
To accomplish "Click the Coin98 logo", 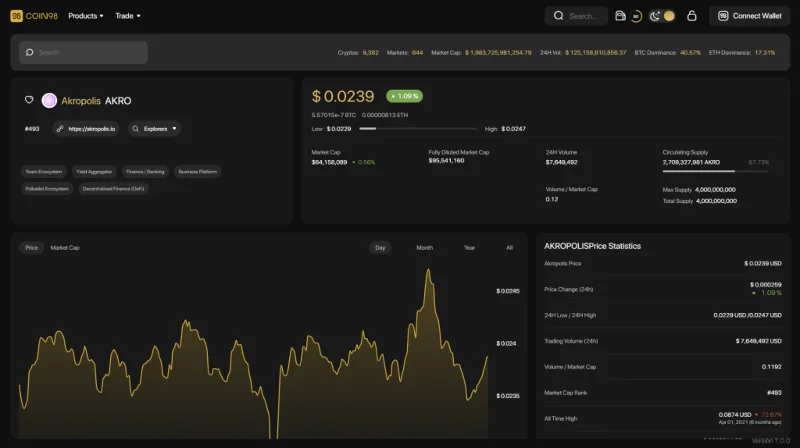I will click(34, 16).
